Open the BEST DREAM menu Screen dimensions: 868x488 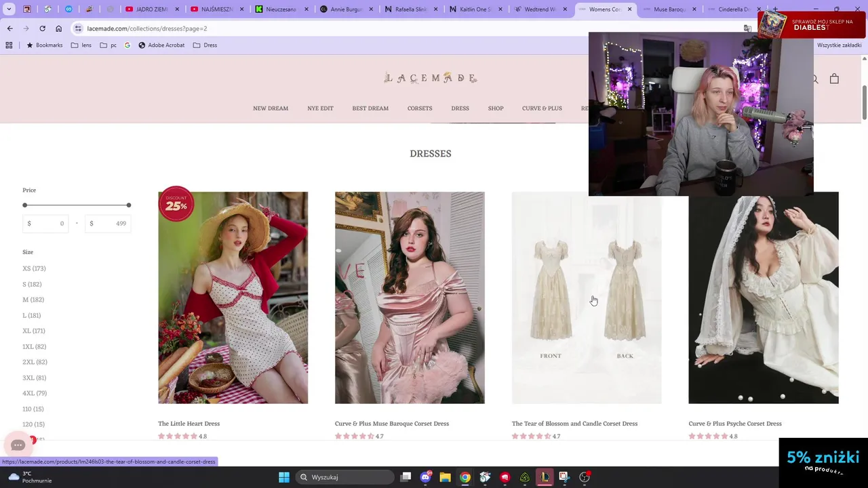[x=370, y=108]
